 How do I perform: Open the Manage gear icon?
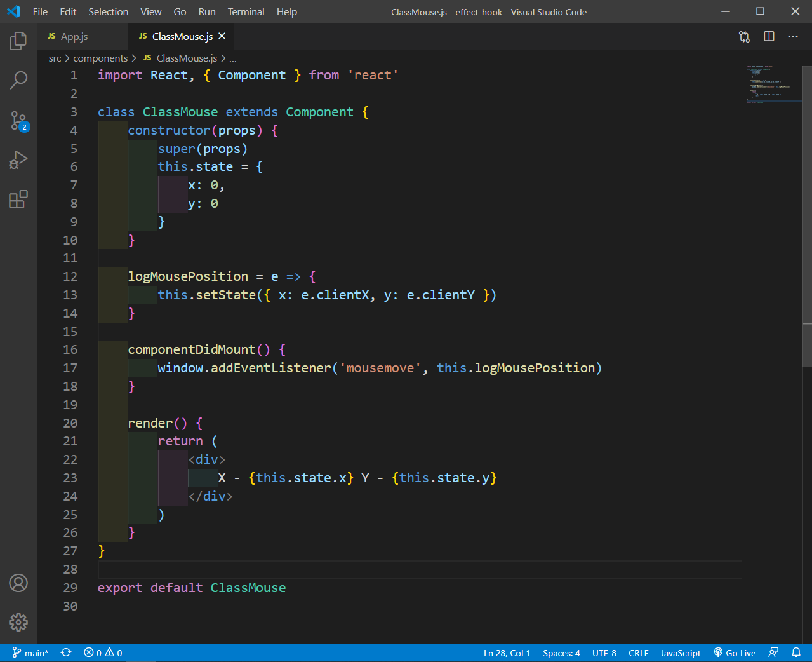(18, 622)
